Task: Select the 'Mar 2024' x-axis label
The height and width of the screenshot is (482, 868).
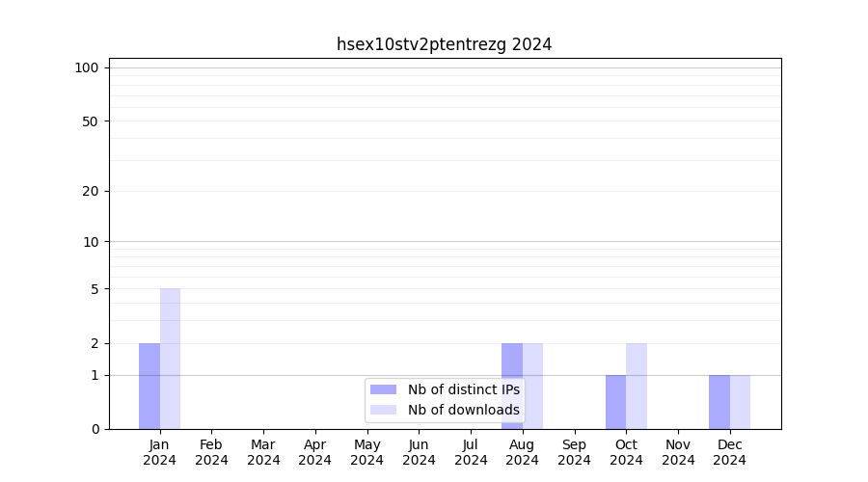Action: click(x=263, y=452)
